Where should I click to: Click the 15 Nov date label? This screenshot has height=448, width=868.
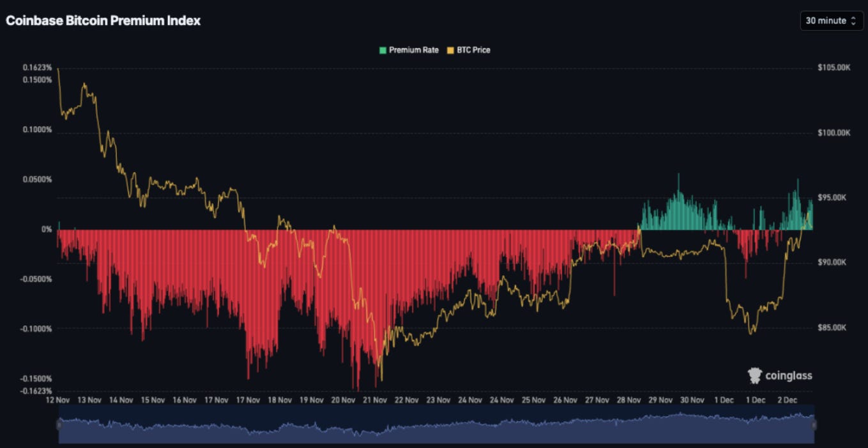153,400
